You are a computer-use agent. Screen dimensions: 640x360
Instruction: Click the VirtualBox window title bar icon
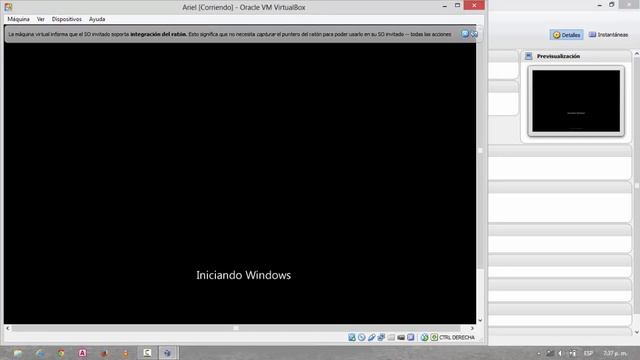point(8,7)
